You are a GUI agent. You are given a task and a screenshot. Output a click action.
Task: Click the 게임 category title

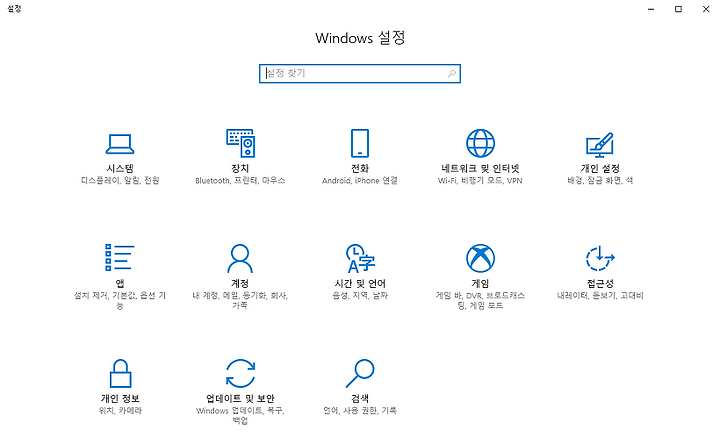480,283
